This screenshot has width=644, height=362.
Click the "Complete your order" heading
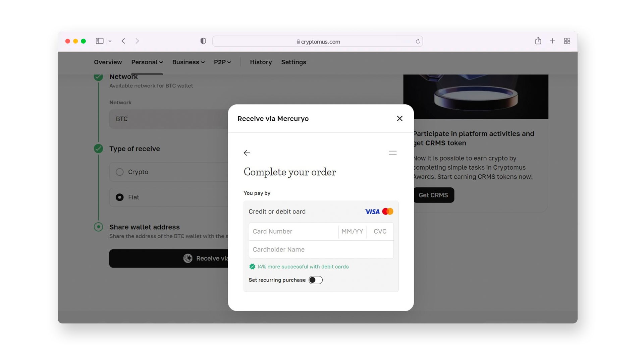click(290, 172)
